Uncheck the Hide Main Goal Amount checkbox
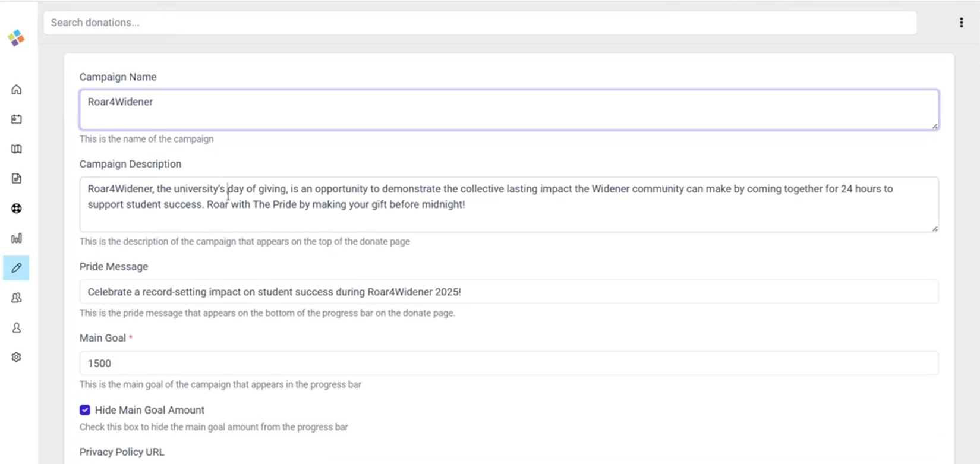The height and width of the screenshot is (464, 980). pos(85,410)
